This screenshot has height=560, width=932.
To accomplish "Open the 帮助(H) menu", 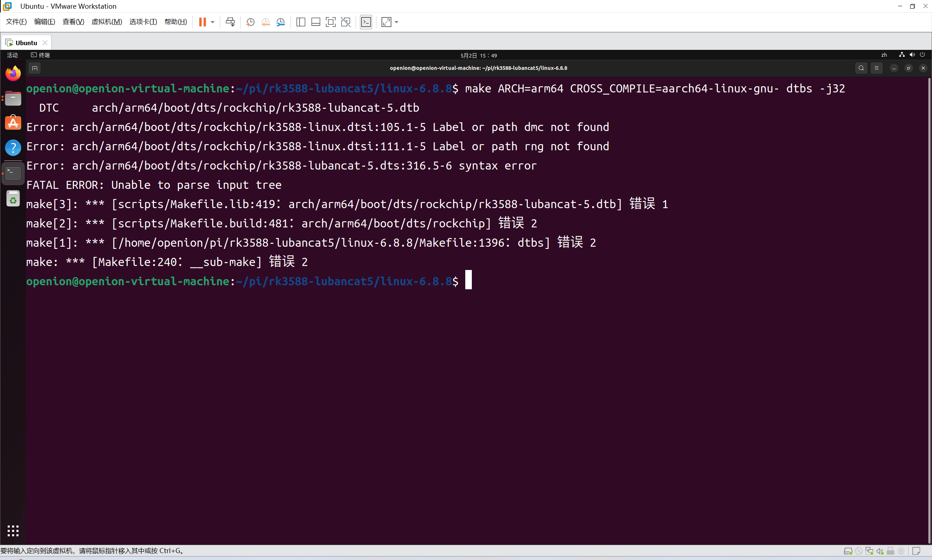I will coord(175,22).
